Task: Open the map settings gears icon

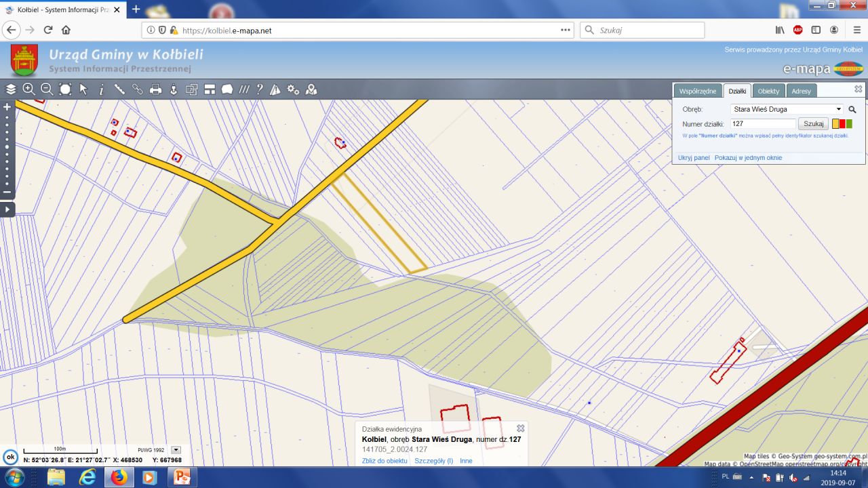Action: click(293, 89)
